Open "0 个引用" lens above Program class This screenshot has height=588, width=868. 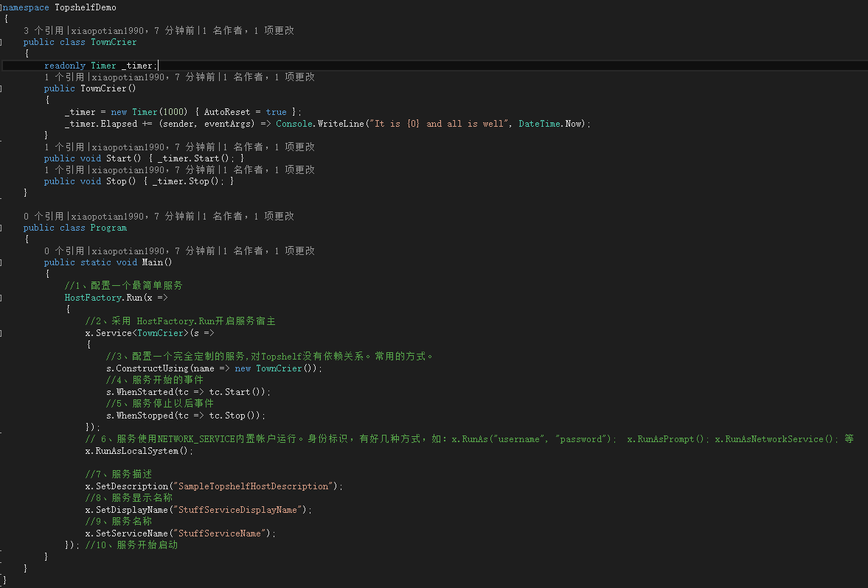[44, 217]
